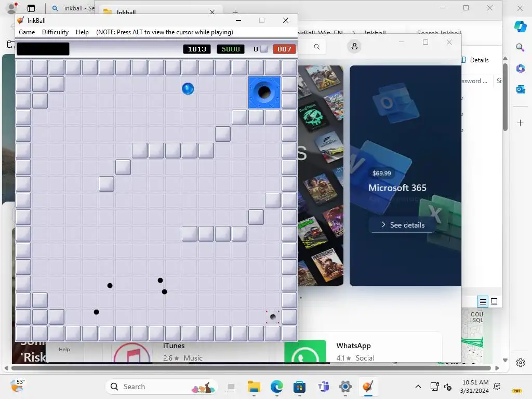Image resolution: width=532 pixels, height=399 pixels.
Task: Open the Difficulty menu in InkBall
Action: click(55, 32)
